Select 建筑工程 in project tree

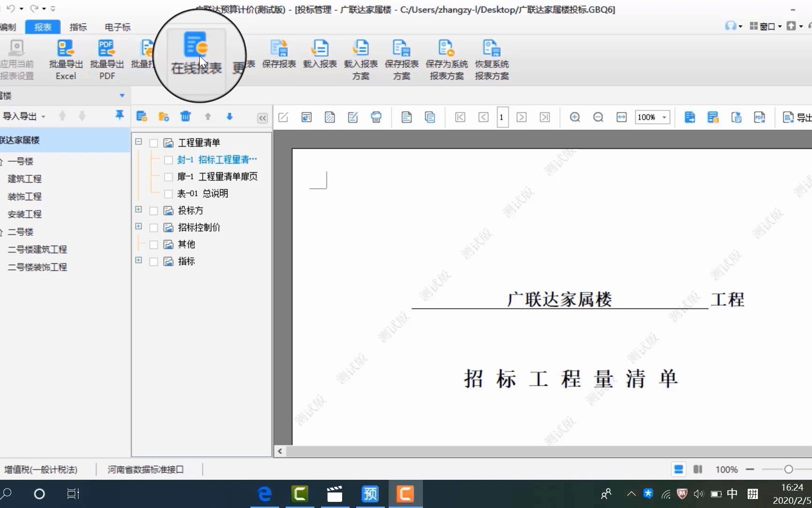(24, 179)
